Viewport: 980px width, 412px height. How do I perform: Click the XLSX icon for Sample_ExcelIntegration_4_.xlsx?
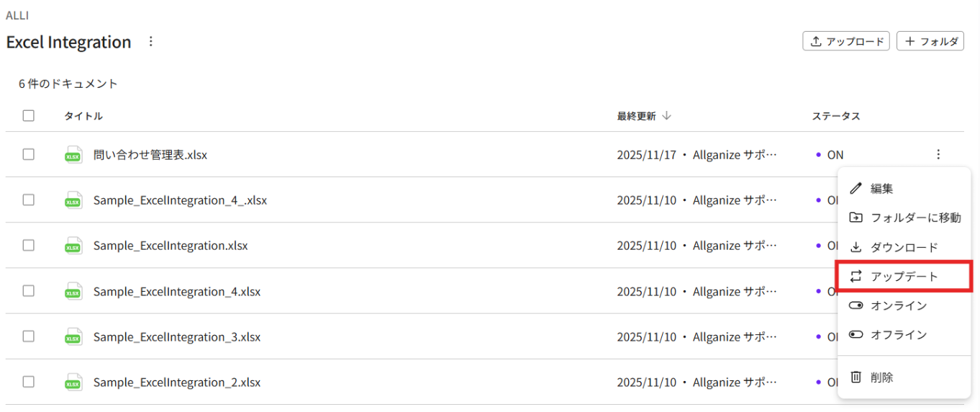click(73, 200)
